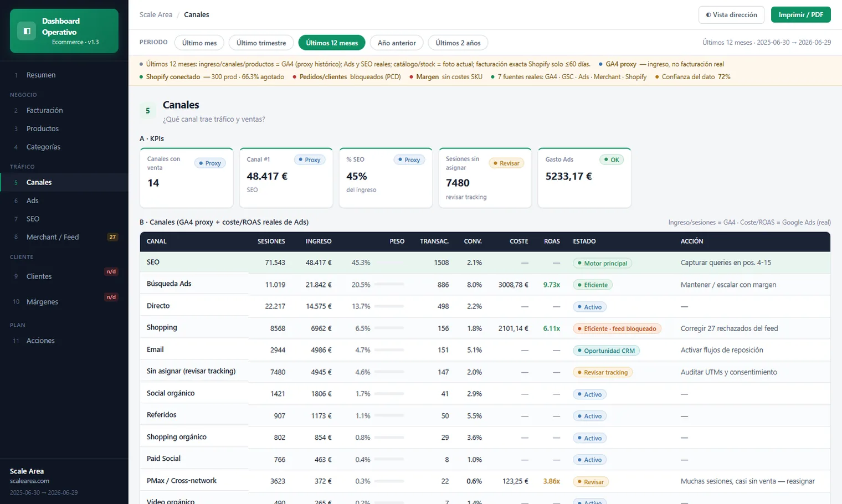Sort by the INGRESO column header
This screenshot has height=504, width=842.
pos(319,241)
